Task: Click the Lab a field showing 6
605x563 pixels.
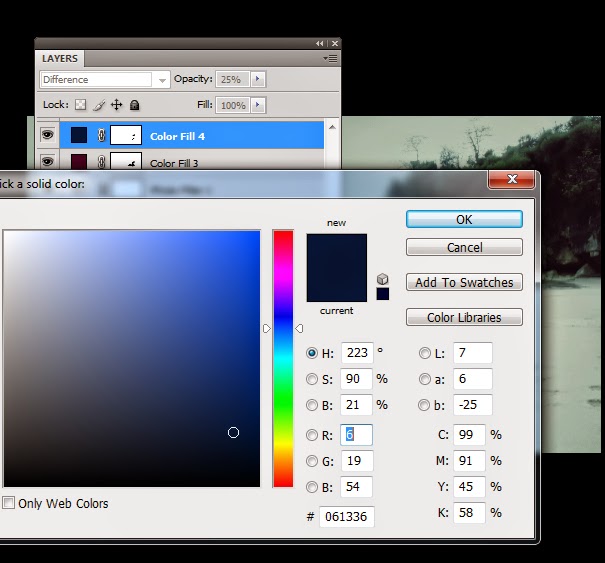Action: [x=473, y=379]
